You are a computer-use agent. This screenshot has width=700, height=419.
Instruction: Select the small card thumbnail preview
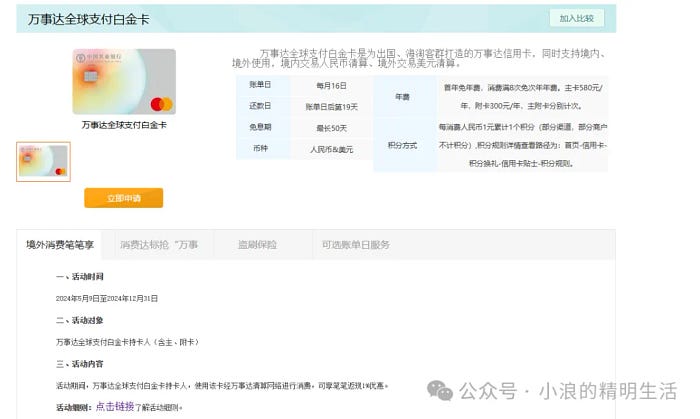click(x=43, y=162)
